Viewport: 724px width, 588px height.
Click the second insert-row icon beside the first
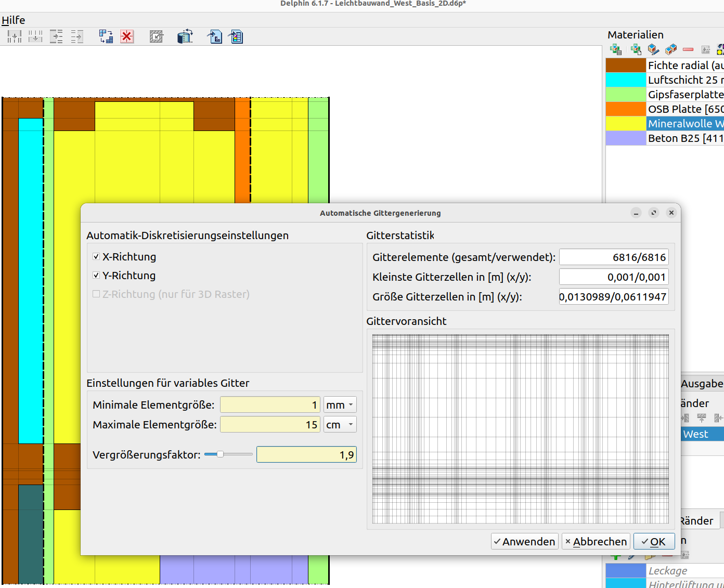pos(35,36)
